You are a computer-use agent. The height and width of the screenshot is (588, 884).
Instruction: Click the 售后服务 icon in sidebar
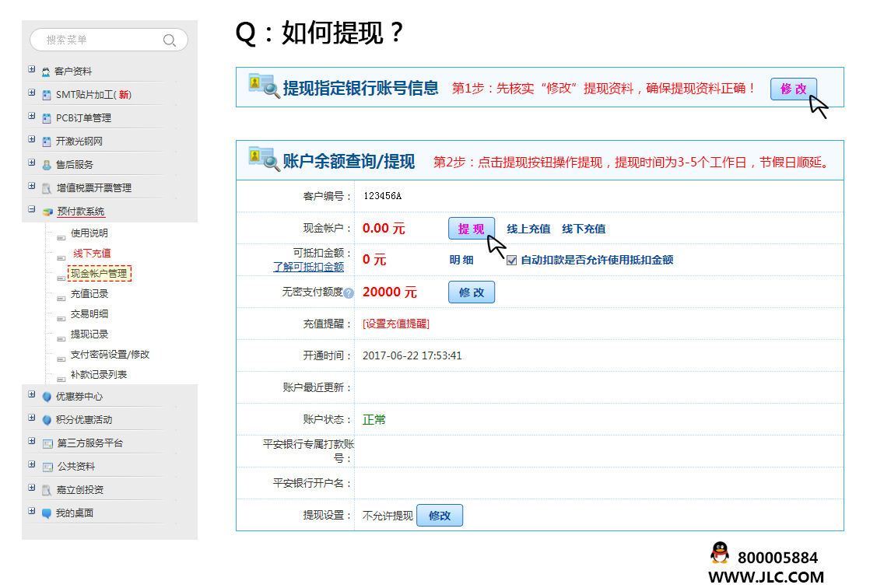pyautogui.click(x=47, y=165)
